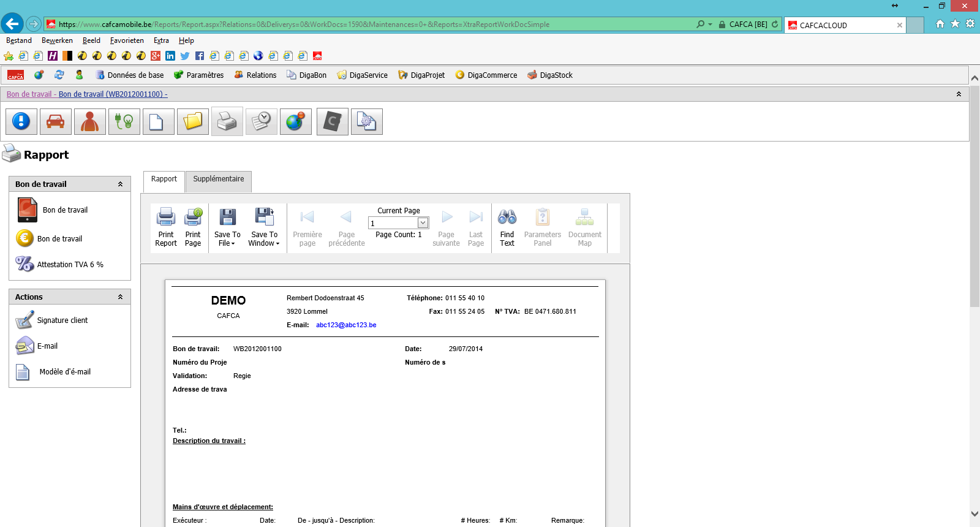
Task: Open the Favorieten menu
Action: pyautogui.click(x=127, y=40)
